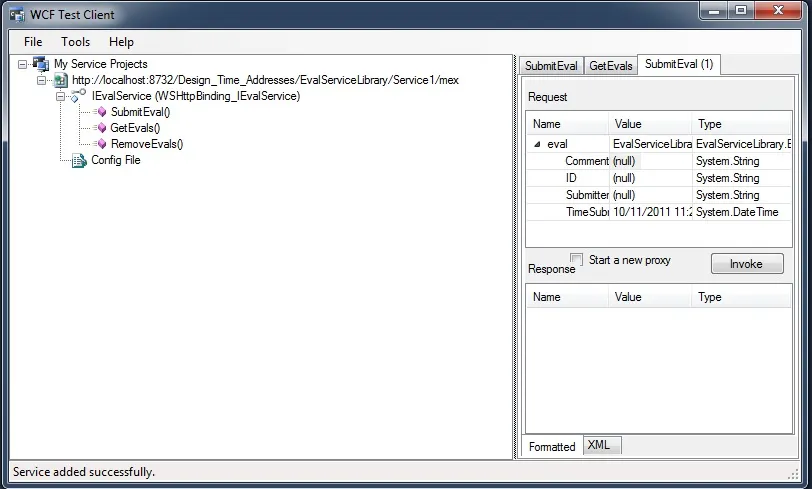Screen dimensions: 812x489
Task: Click the Comment row System.String type cell
Action: tap(742, 161)
